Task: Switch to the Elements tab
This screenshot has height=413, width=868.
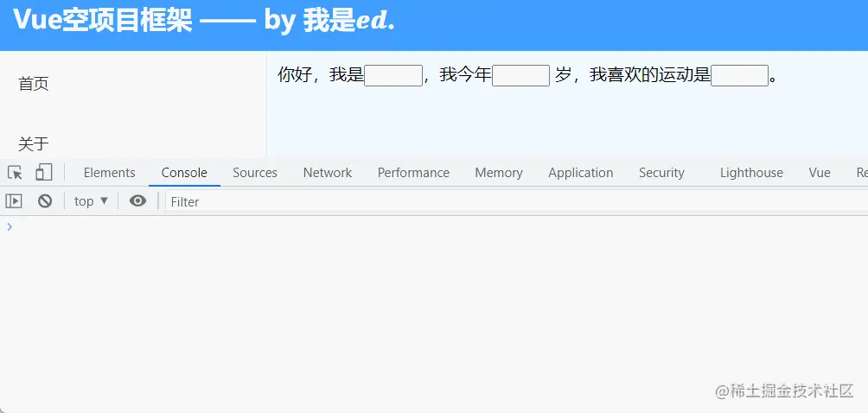Action: (x=109, y=173)
